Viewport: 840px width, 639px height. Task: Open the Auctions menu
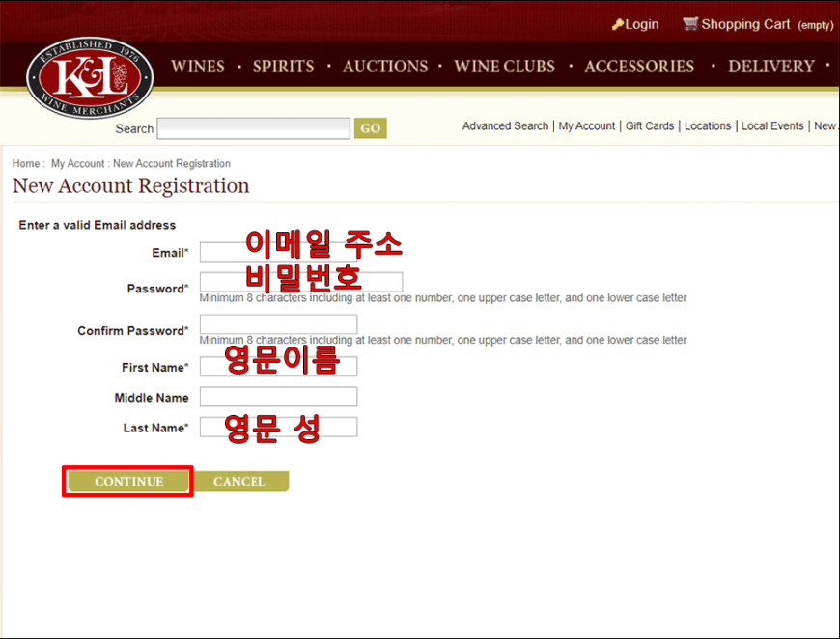[385, 67]
